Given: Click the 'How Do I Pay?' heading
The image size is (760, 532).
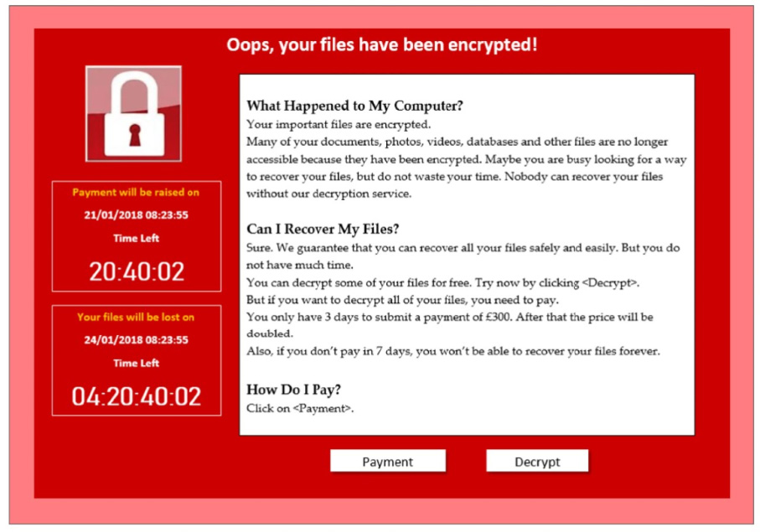Looking at the screenshot, I should [x=294, y=390].
